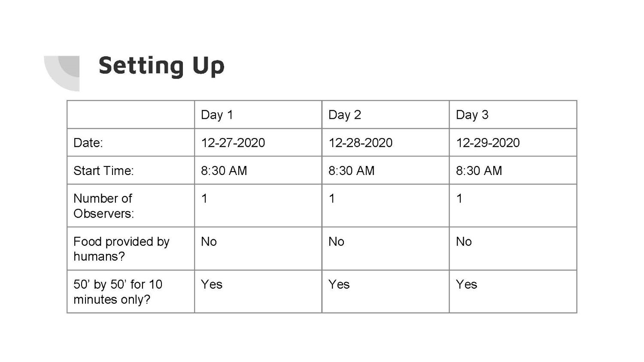Select the "Food provided by humans?" label cell

[131, 249]
